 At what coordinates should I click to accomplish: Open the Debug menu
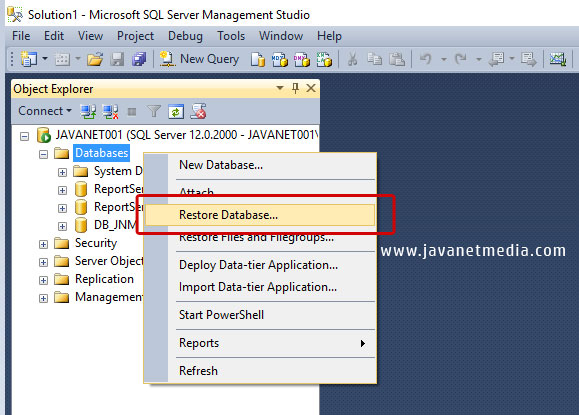185,36
